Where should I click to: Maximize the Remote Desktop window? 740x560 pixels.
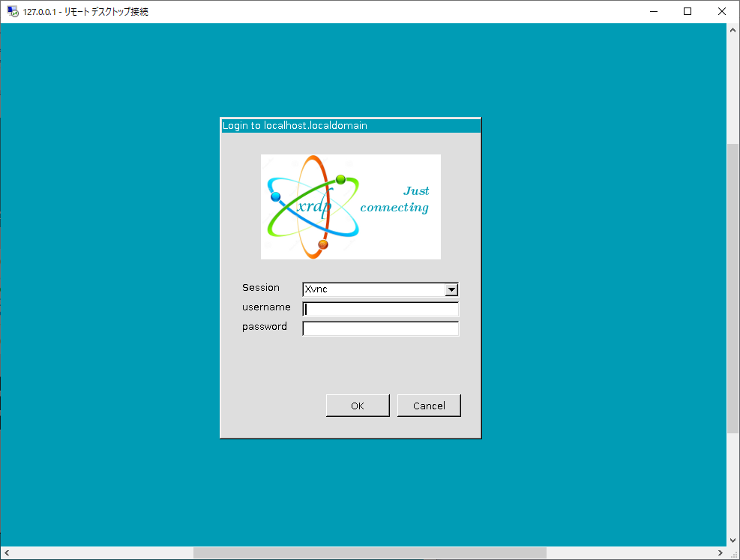point(688,11)
